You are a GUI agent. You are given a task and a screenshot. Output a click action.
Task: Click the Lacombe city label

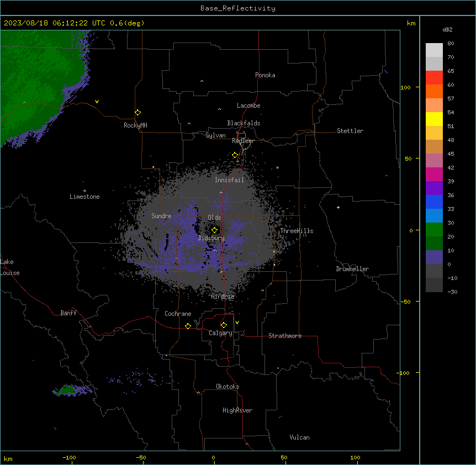tap(248, 105)
